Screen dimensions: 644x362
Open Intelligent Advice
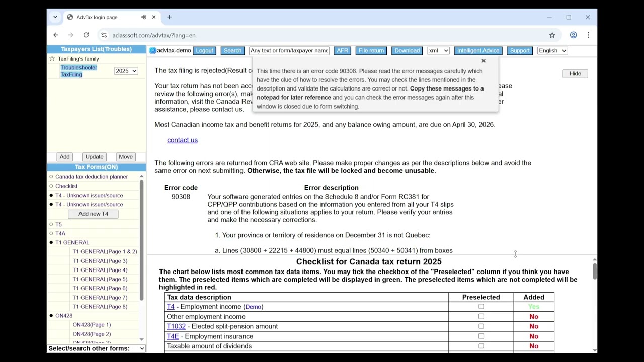click(478, 50)
